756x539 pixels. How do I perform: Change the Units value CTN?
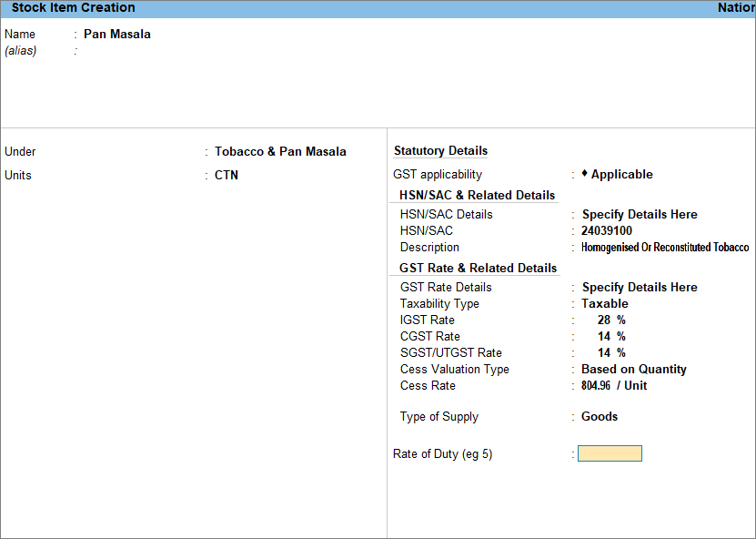pos(227,175)
